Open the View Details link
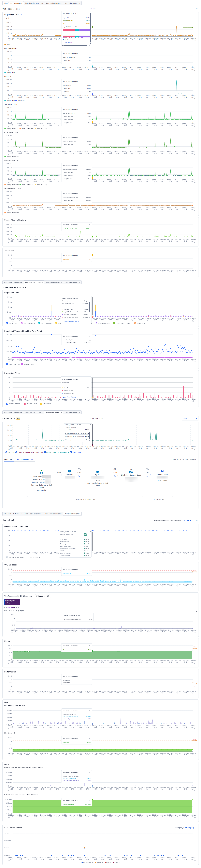Image resolution: width=201 pixels, height=868 pixels. 68,42
